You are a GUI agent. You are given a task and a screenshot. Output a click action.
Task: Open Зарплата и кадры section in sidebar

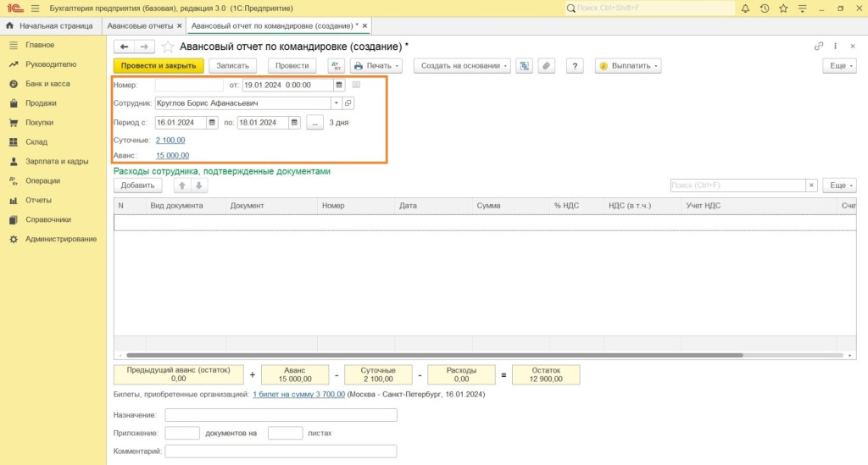[57, 161]
